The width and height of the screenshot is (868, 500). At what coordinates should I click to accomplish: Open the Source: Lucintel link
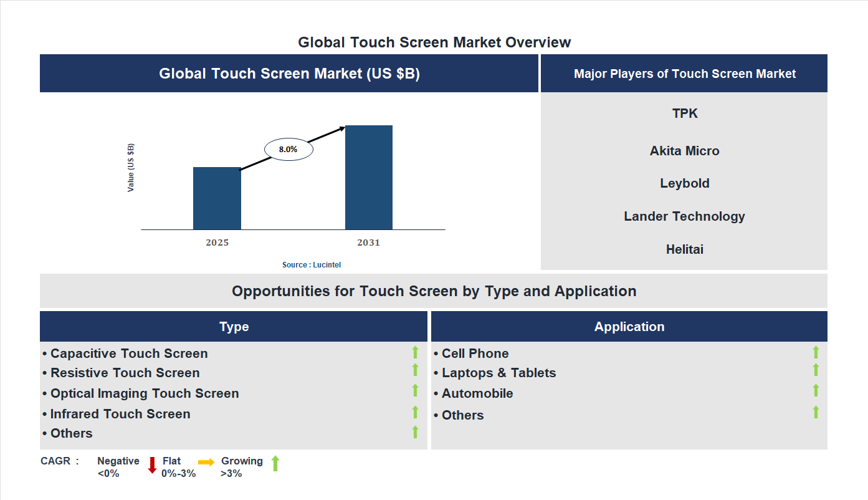(311, 264)
